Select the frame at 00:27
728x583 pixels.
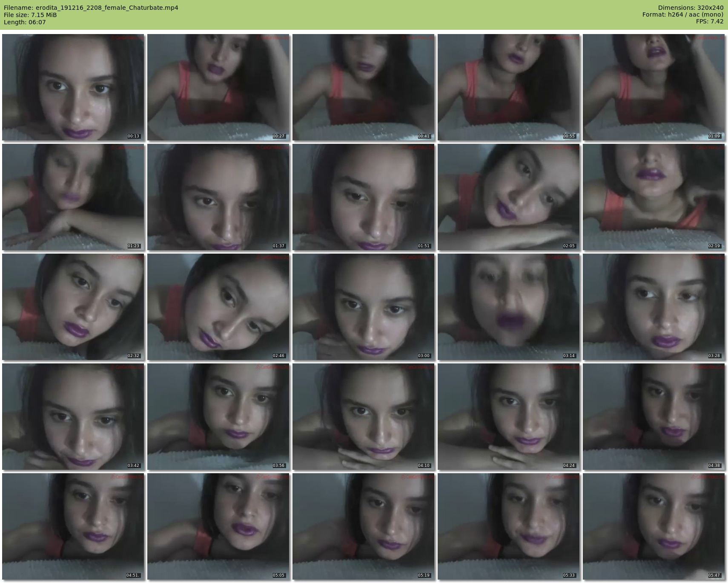(218, 87)
